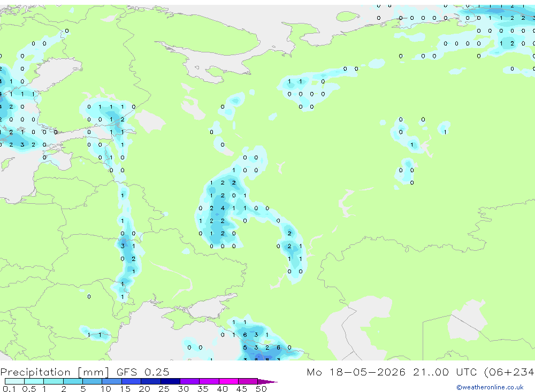Select the "50" legend scale label
Image resolution: width=535 pixels, height=392 pixels.
(261, 389)
